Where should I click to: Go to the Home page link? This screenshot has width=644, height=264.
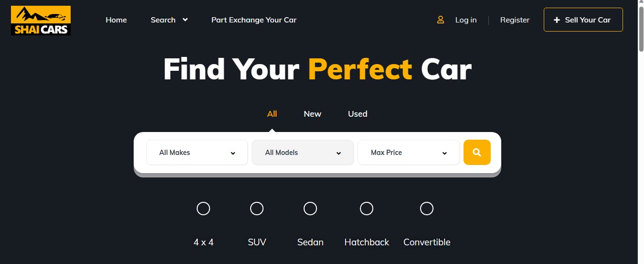(x=116, y=20)
